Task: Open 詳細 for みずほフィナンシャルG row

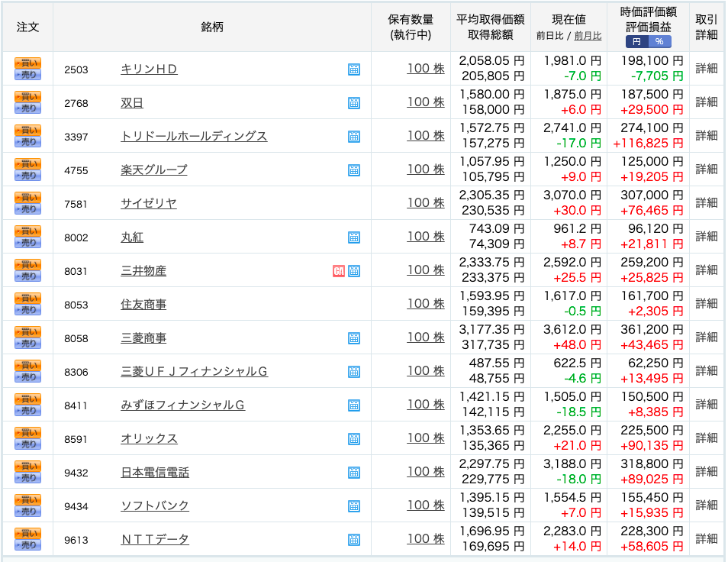Action: pos(707,405)
